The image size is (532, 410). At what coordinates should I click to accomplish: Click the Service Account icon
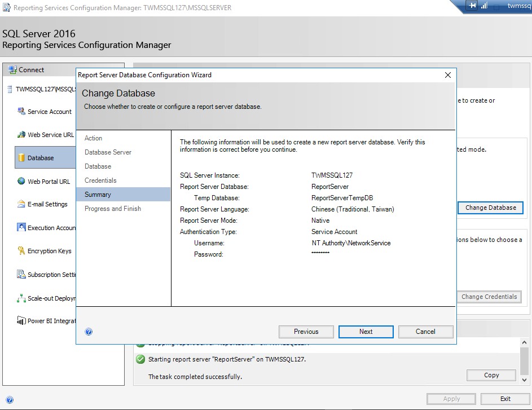coord(21,111)
